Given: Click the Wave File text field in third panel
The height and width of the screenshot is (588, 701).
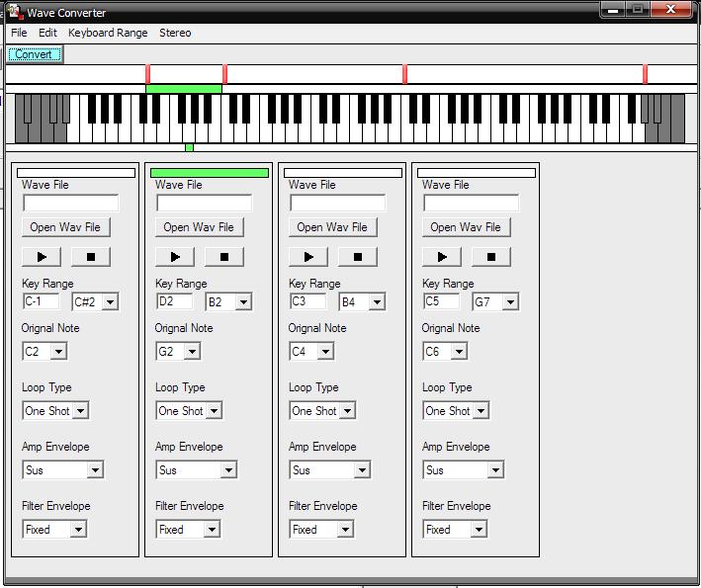Looking at the screenshot, I should (337, 203).
